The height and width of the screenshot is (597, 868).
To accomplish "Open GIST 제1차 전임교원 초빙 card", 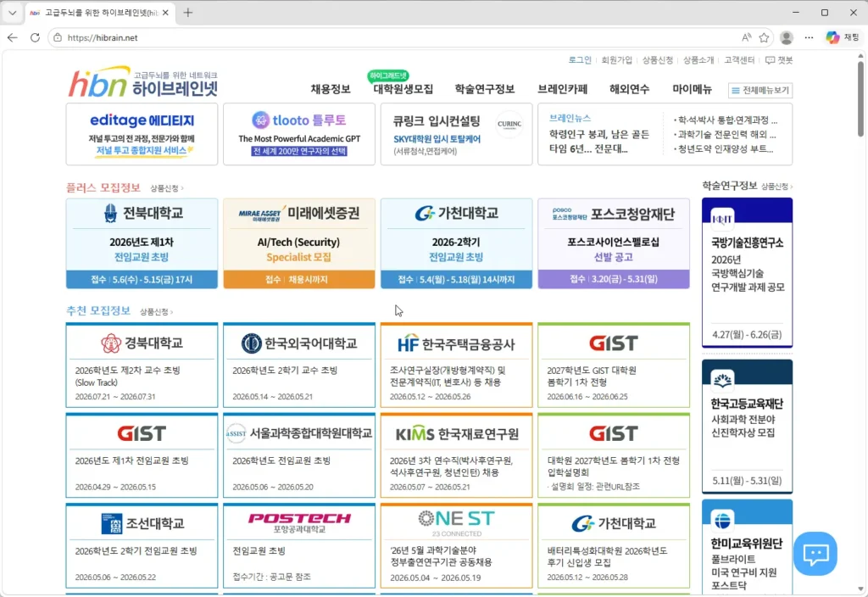I will 142,455.
